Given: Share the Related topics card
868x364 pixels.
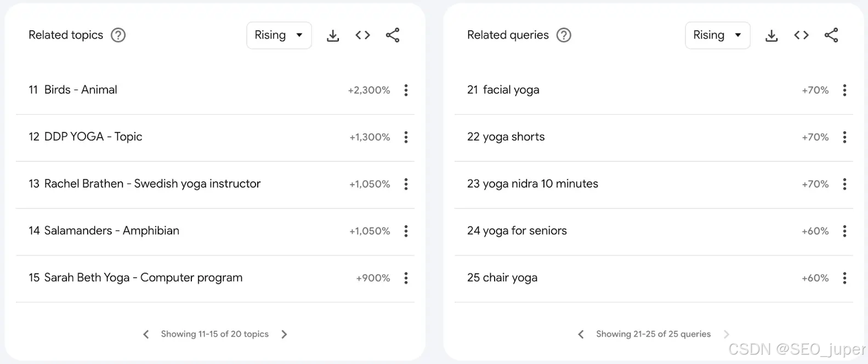Looking at the screenshot, I should coord(393,36).
